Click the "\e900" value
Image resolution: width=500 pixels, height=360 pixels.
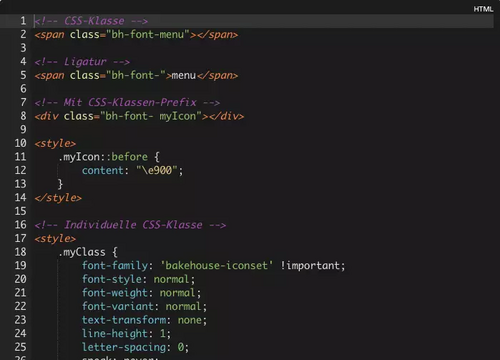[x=157, y=171]
